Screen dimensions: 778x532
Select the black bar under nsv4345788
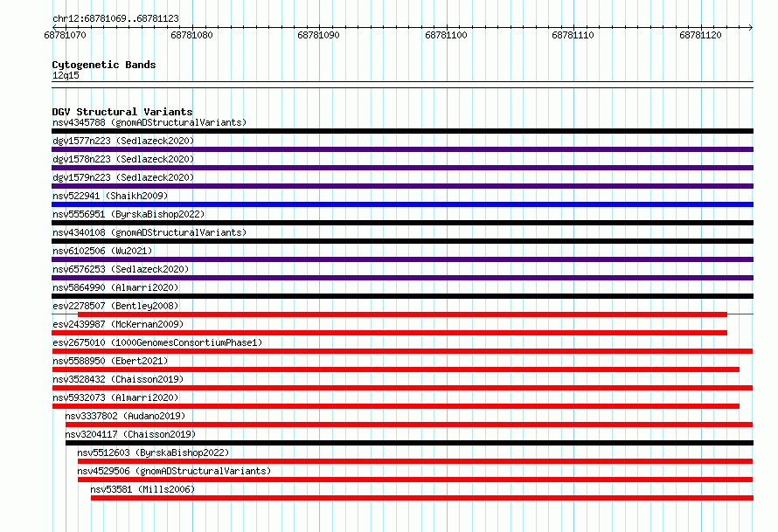(x=402, y=131)
